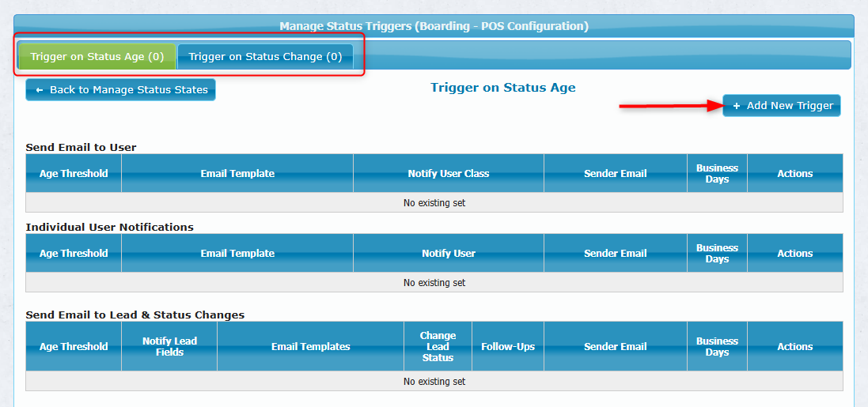
Task: Click the Add New Trigger button
Action: click(x=782, y=106)
